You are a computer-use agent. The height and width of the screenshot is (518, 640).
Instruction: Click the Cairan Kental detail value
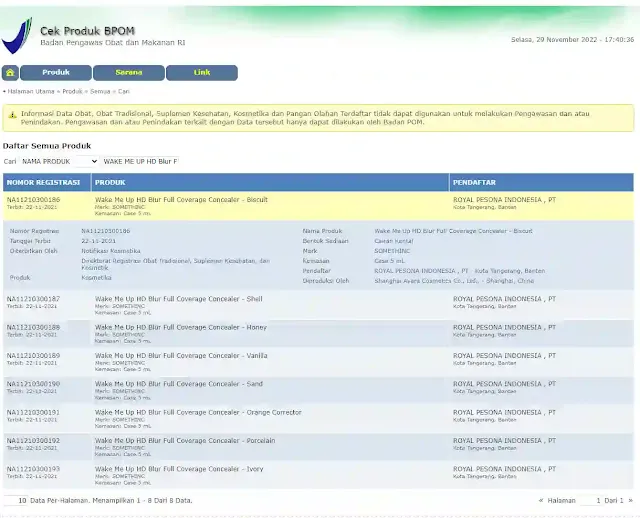coord(394,241)
